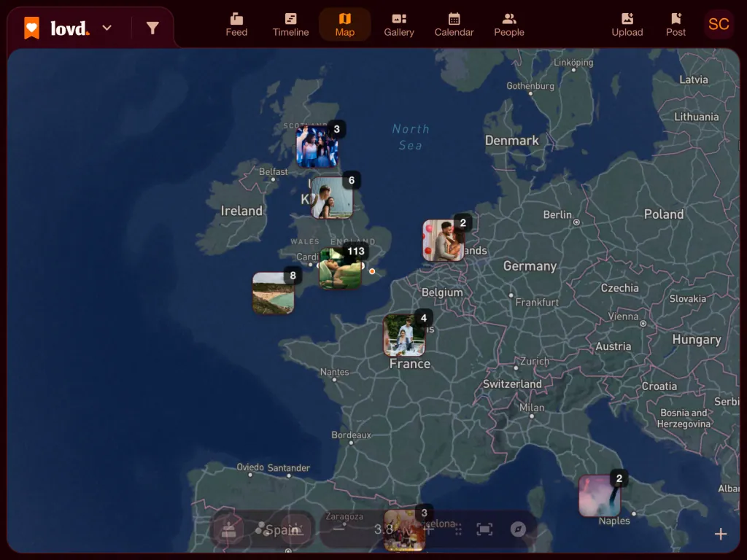Viewport: 747px width, 560px height.
Task: Click the clustered dots icon in bottom toolbar
Action: pos(262,529)
